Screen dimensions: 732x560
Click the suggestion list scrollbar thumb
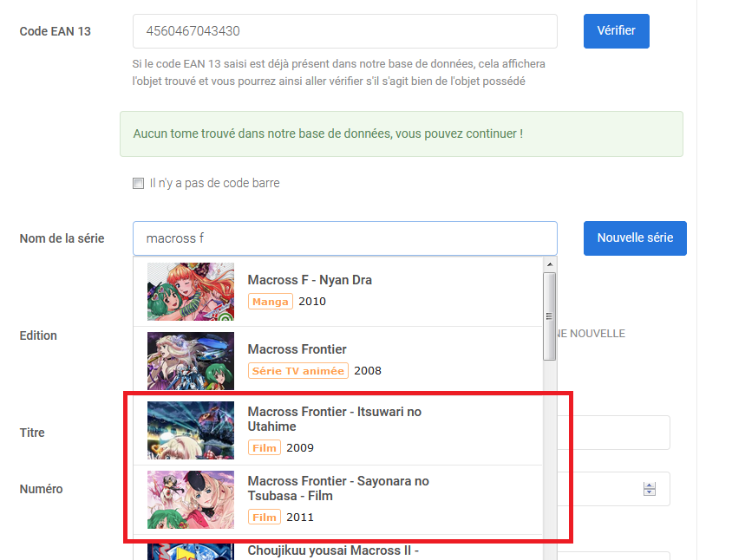(550, 316)
